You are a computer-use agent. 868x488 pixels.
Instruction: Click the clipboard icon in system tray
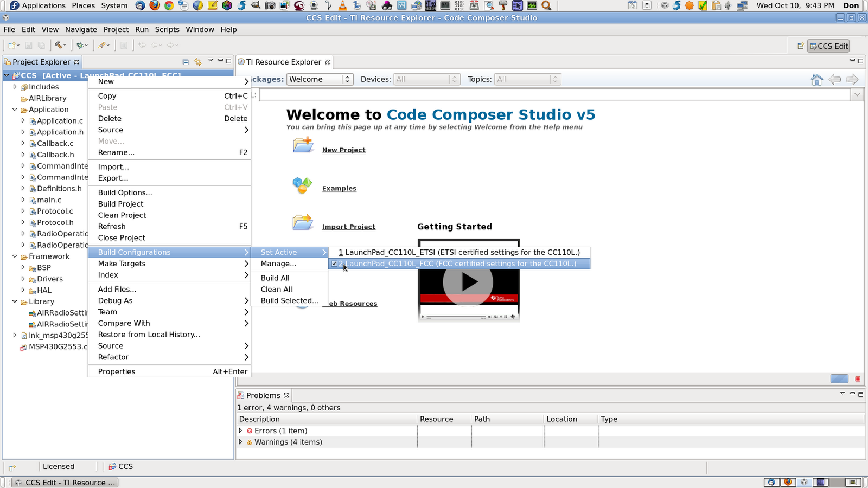[x=716, y=5]
